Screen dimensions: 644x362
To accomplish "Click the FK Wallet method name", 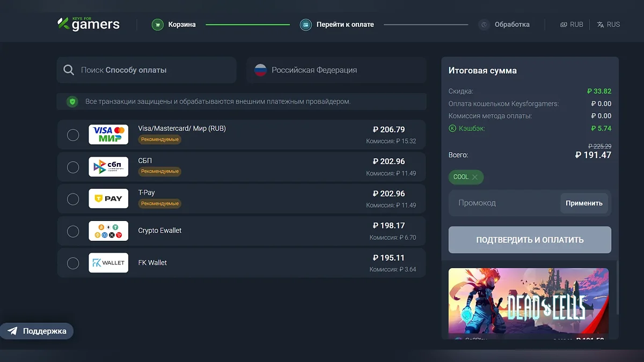I will click(x=152, y=263).
